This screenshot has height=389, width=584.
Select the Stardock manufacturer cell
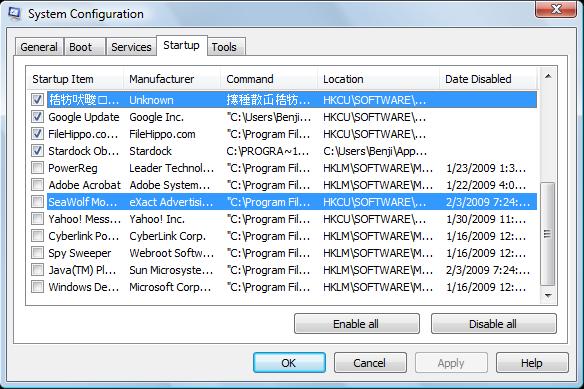pyautogui.click(x=150, y=151)
